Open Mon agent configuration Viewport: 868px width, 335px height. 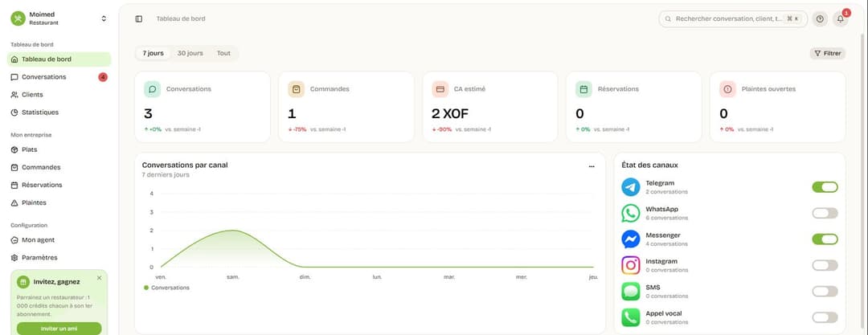[x=59, y=239]
